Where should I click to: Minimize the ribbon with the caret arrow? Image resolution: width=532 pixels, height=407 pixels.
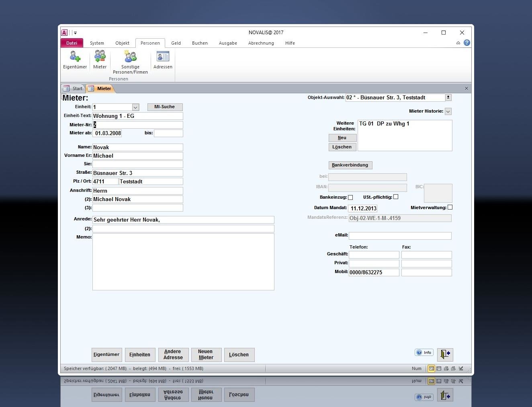pos(458,43)
